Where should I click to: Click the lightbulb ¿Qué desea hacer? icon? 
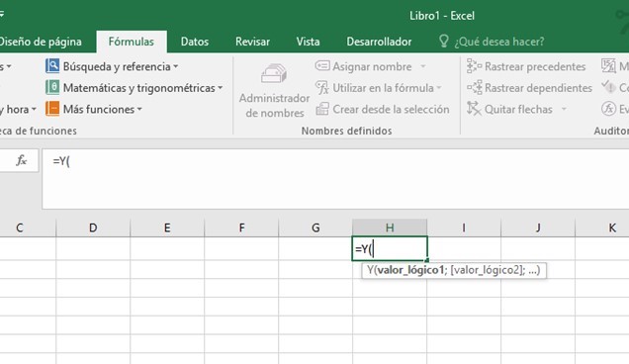point(444,41)
